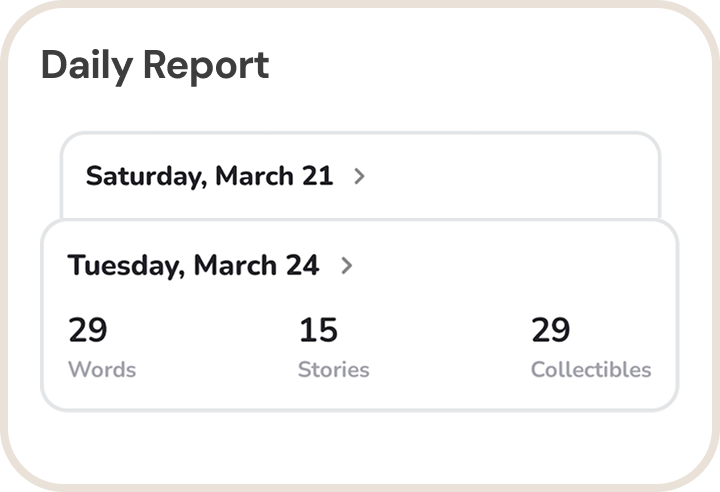Image resolution: width=720 pixels, height=492 pixels.
Task: Click the Daily Report title
Action: (155, 66)
